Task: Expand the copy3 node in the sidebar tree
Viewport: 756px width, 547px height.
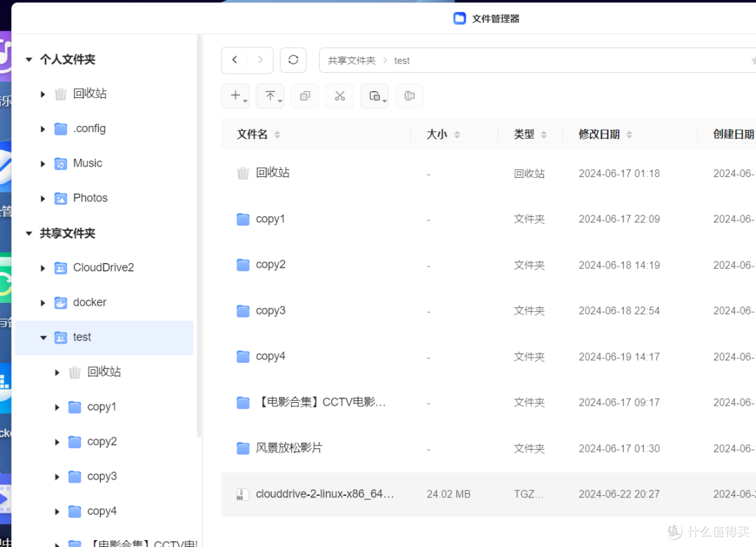Action: click(x=57, y=477)
